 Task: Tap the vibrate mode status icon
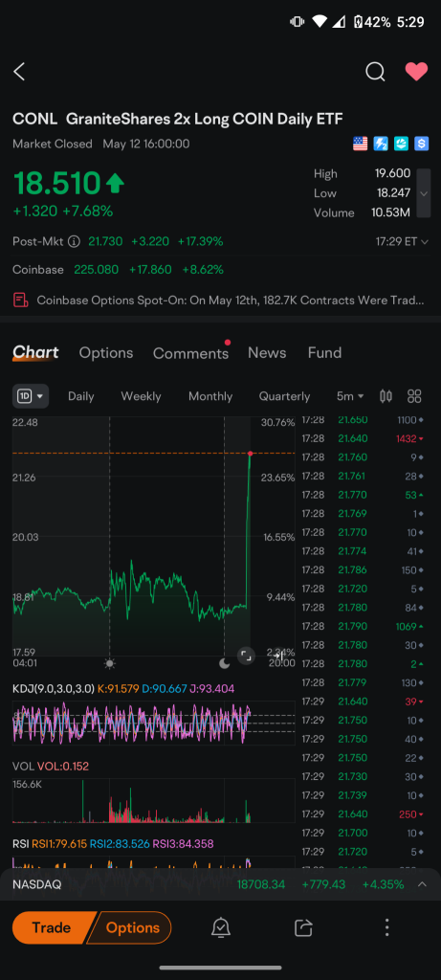coord(297,22)
